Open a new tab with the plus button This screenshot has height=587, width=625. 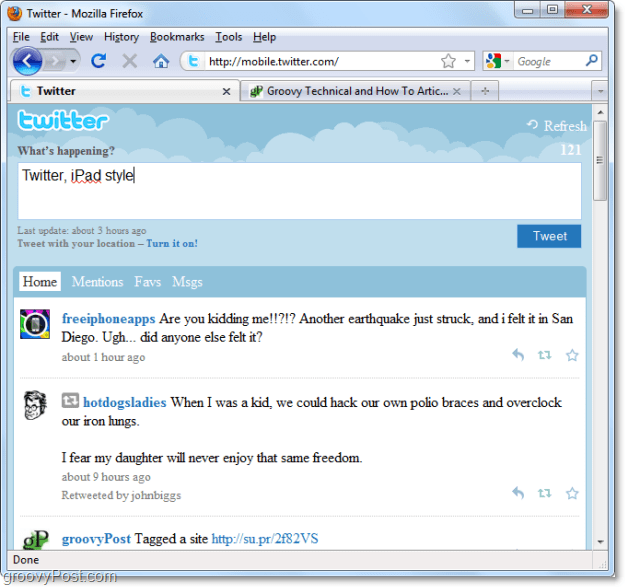coord(485,91)
